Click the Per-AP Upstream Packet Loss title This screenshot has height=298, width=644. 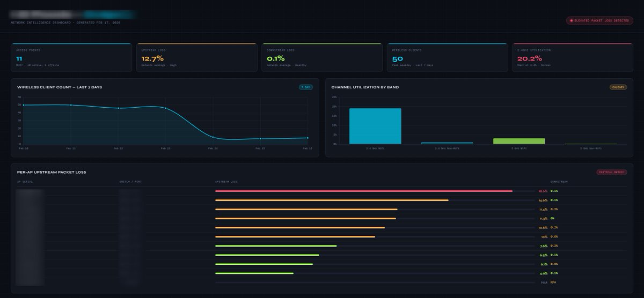point(52,172)
